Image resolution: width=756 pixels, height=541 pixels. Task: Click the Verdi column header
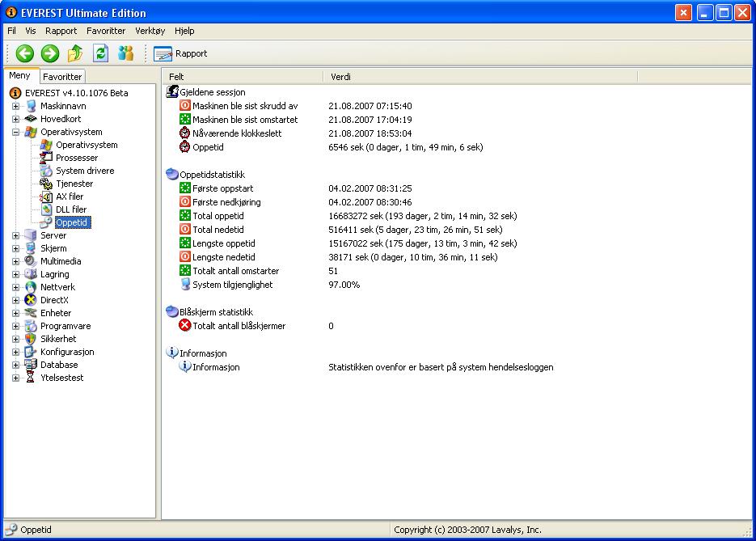(x=340, y=77)
